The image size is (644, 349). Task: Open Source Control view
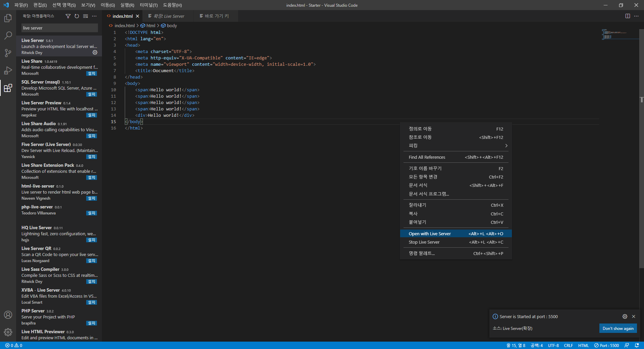coord(8,53)
